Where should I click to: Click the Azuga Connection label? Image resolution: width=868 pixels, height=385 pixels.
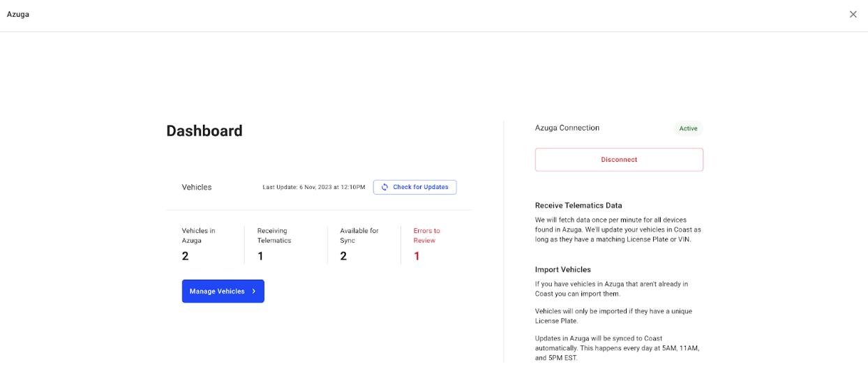click(x=567, y=128)
